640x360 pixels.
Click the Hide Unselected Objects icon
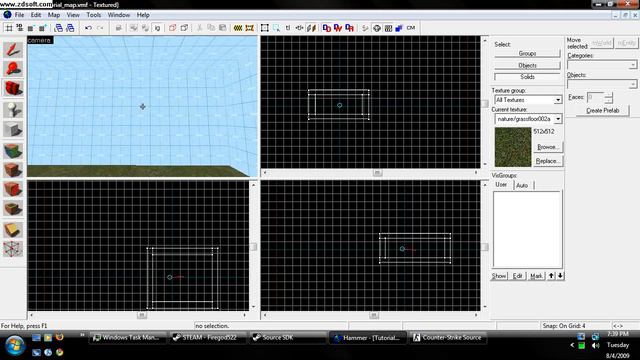(184, 28)
